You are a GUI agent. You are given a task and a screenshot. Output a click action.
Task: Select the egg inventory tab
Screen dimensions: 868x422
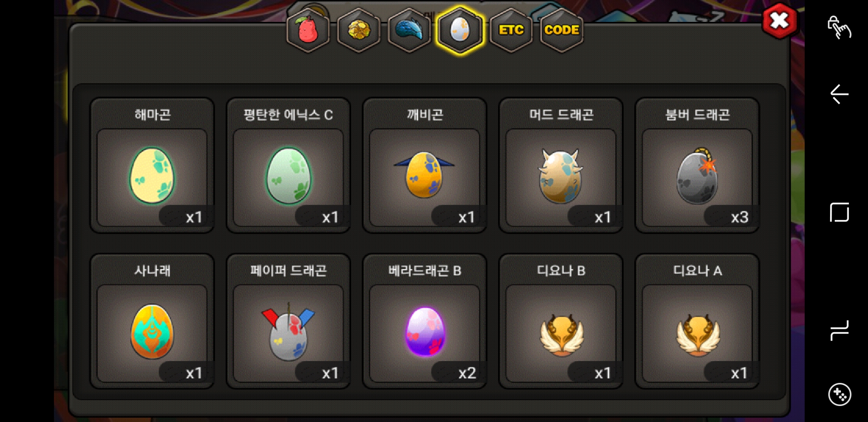[x=460, y=30]
